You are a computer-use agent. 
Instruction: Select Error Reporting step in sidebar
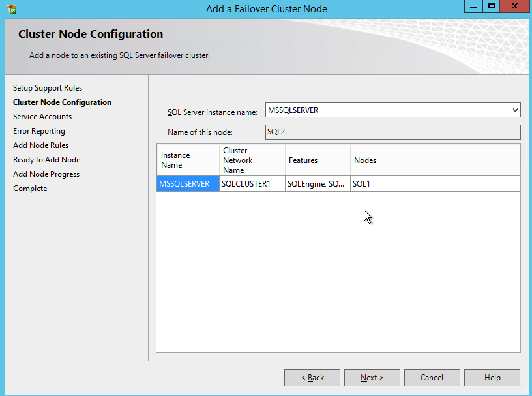pyautogui.click(x=39, y=131)
